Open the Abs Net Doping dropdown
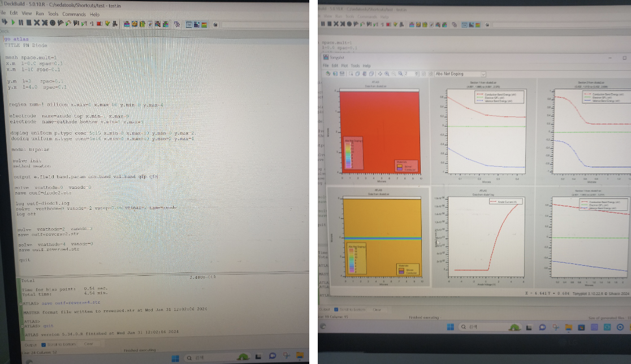This screenshot has width=631, height=364. (460, 74)
